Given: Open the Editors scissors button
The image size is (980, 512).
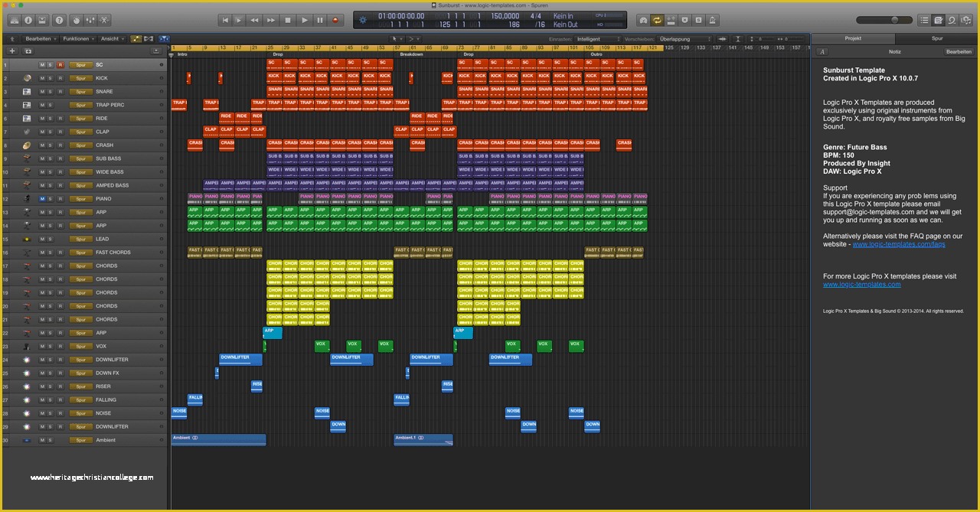Looking at the screenshot, I should [x=105, y=20].
